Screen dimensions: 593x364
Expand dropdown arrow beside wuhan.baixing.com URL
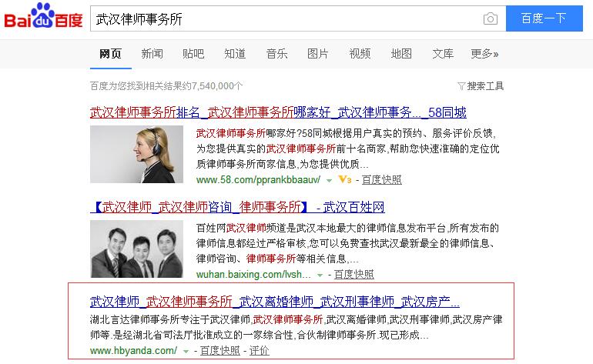320,275
